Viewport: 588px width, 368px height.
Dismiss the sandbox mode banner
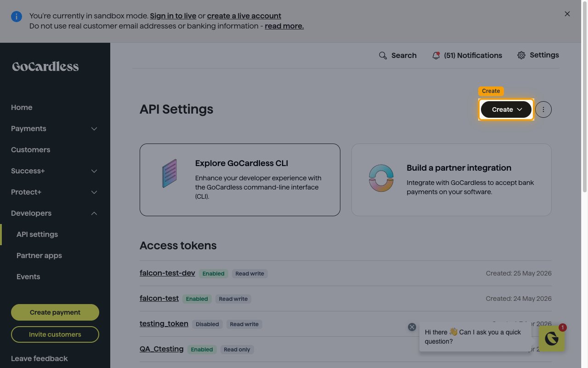pos(567,14)
